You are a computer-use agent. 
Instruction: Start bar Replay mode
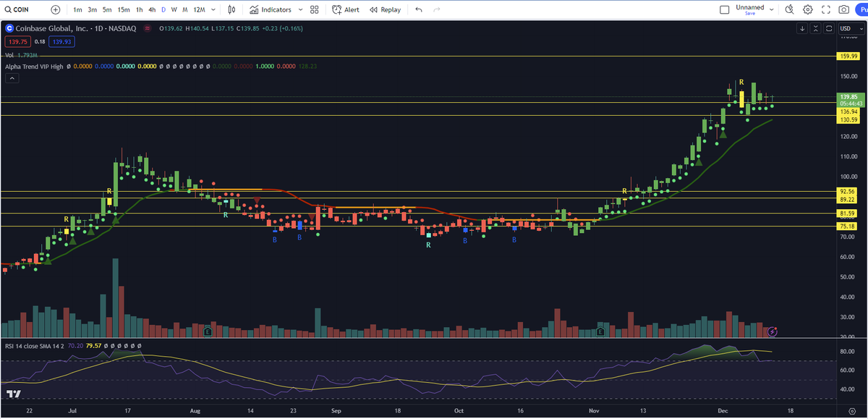[x=385, y=10]
